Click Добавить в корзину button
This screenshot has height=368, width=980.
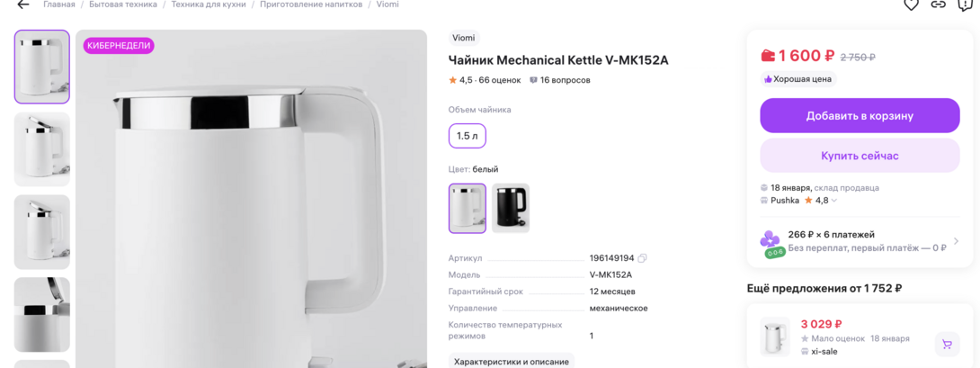point(860,115)
